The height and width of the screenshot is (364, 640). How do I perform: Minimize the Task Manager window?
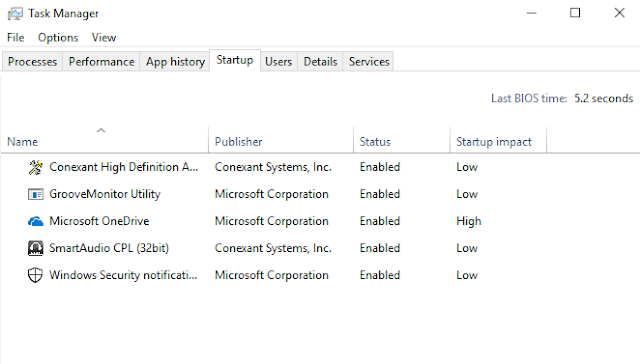[531, 13]
